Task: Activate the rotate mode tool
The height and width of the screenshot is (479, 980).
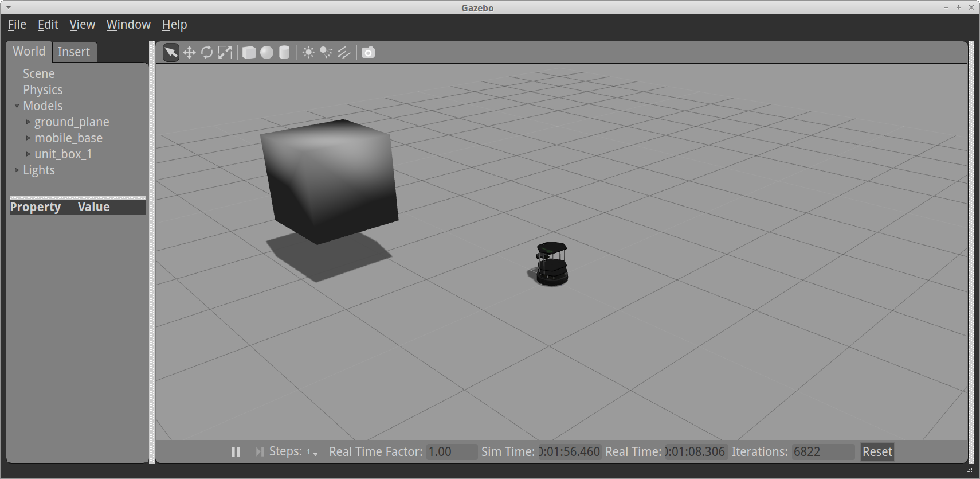Action: pos(207,53)
